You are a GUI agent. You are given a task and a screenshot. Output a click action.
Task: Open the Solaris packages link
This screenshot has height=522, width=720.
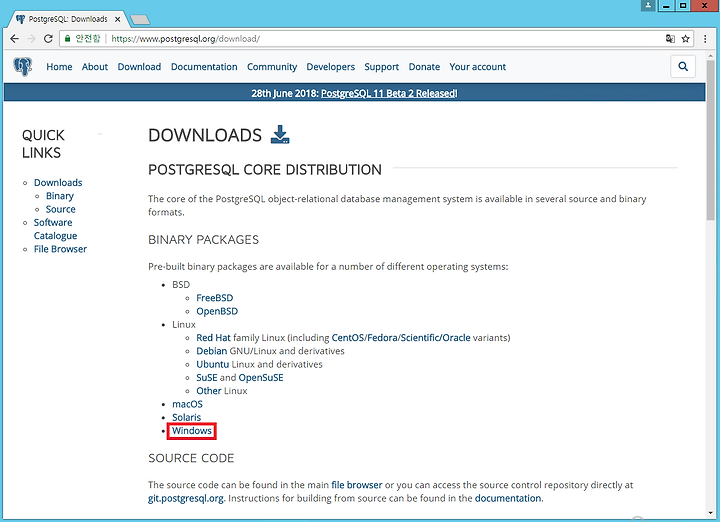pos(186,418)
